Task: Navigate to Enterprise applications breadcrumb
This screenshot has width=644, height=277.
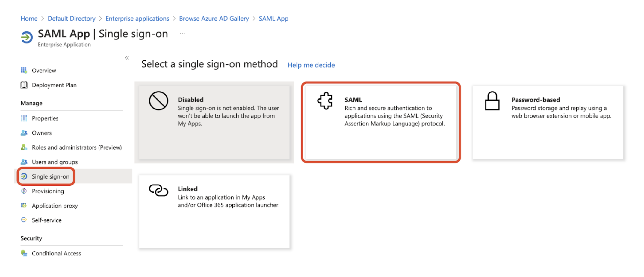Action: [x=137, y=19]
